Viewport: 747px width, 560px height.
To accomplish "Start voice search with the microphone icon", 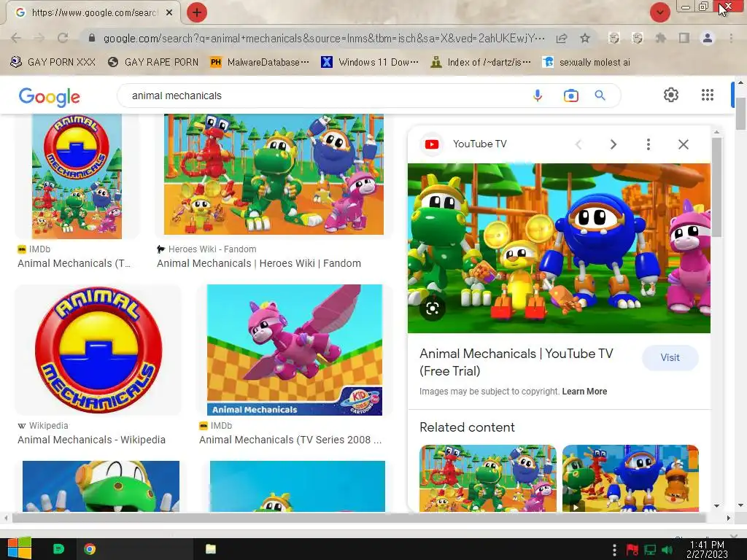I will tap(538, 96).
